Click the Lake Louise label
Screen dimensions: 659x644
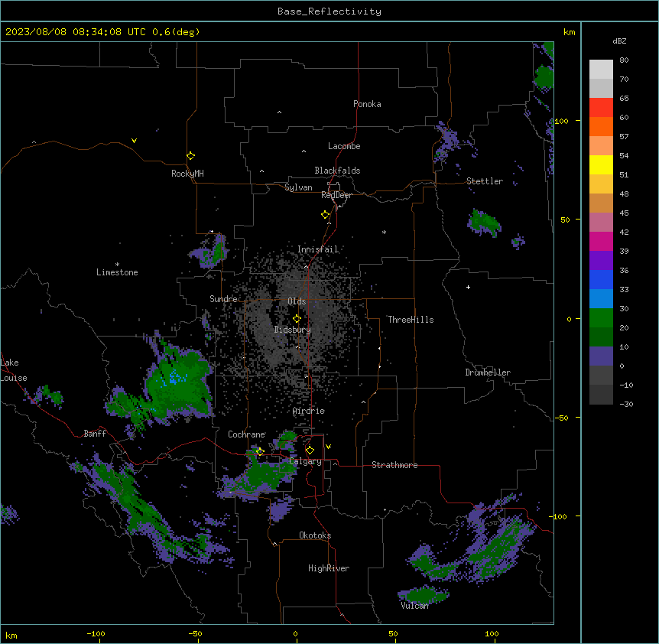tap(14, 370)
